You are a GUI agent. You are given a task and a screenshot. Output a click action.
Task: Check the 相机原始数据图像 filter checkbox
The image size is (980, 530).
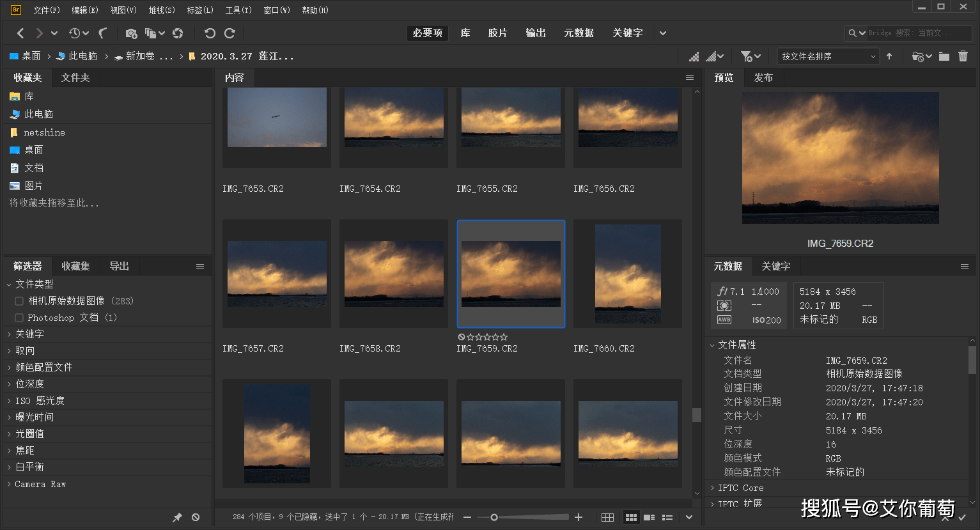pyautogui.click(x=19, y=301)
